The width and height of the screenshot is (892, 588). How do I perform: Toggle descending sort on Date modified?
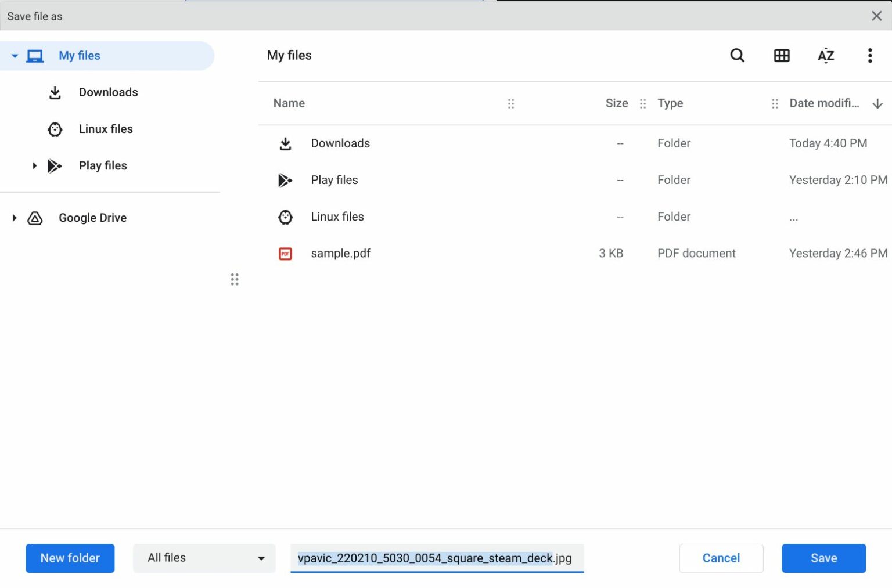(x=877, y=103)
